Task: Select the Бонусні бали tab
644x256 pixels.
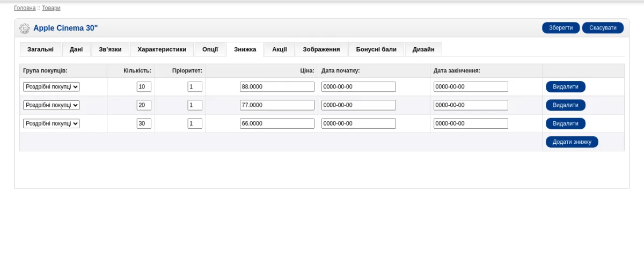Action: click(x=376, y=49)
